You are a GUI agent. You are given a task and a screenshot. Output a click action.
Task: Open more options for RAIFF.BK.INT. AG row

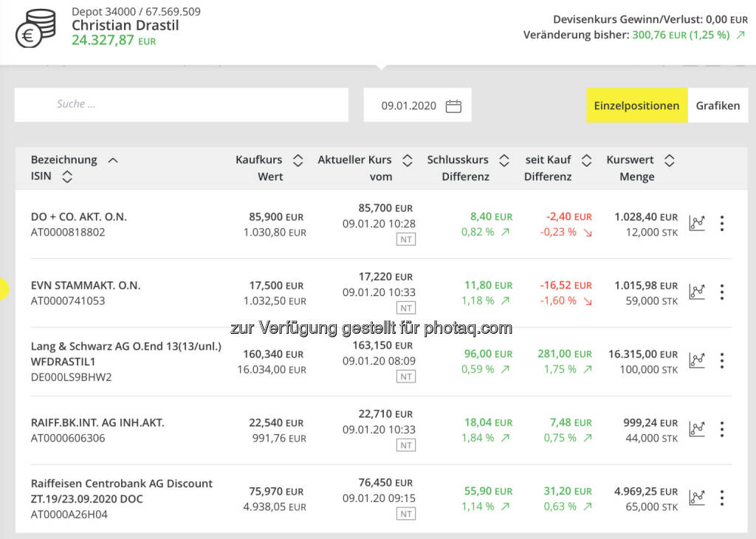tap(722, 430)
